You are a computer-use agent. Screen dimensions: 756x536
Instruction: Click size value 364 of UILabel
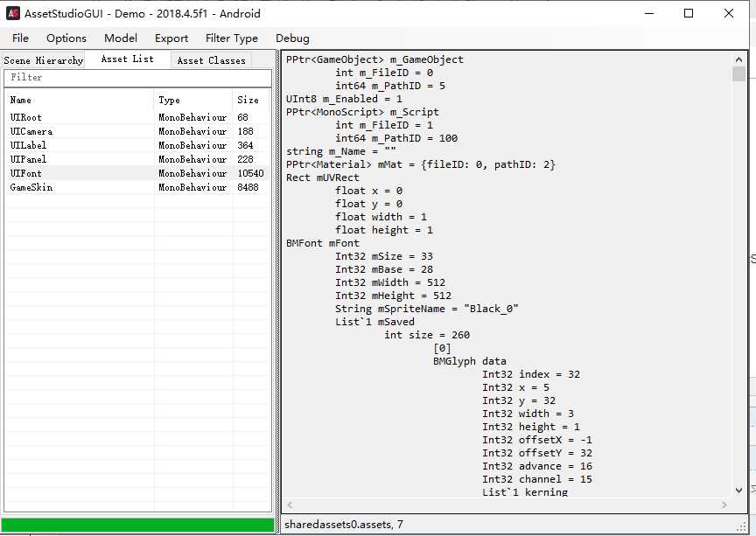(x=245, y=145)
